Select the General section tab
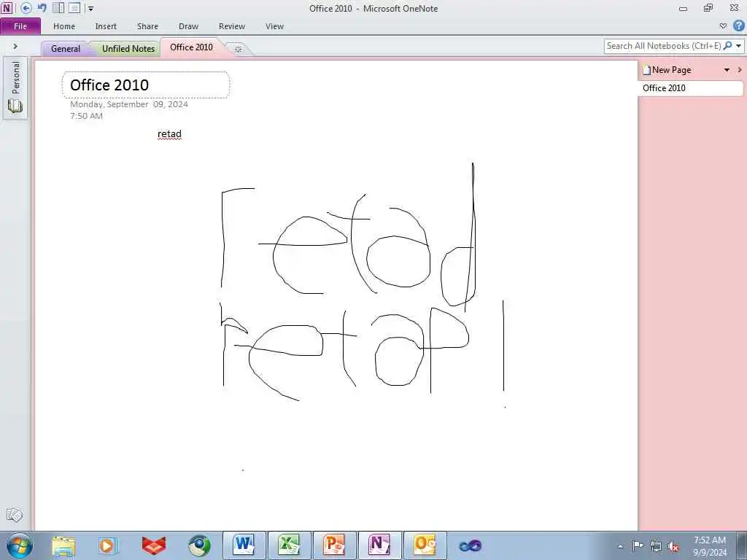 tap(66, 49)
